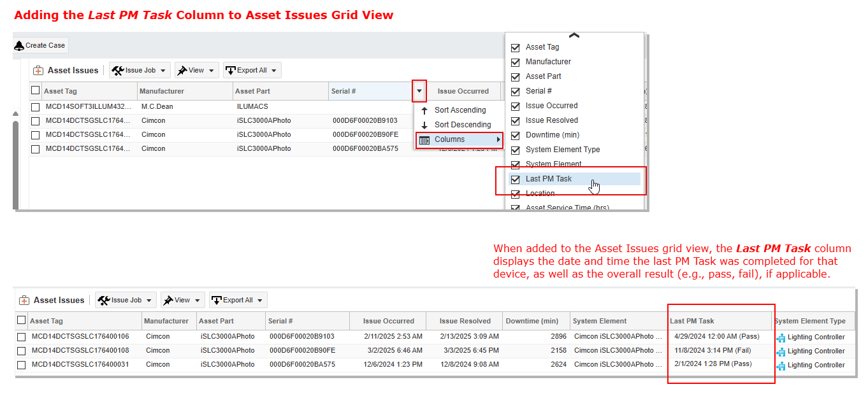This screenshot has height=396, width=868.
Task: Select the M.C.Dean row checkbox
Action: (36, 107)
